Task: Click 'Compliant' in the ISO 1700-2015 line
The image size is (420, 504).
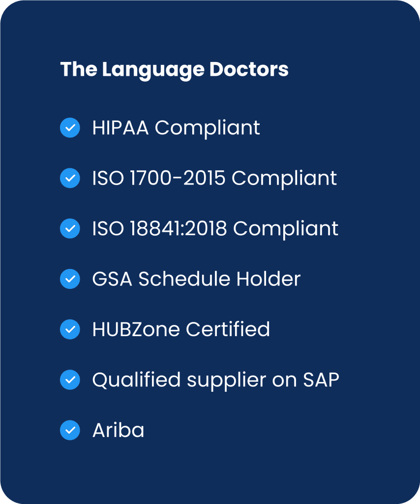Action: click(x=285, y=178)
